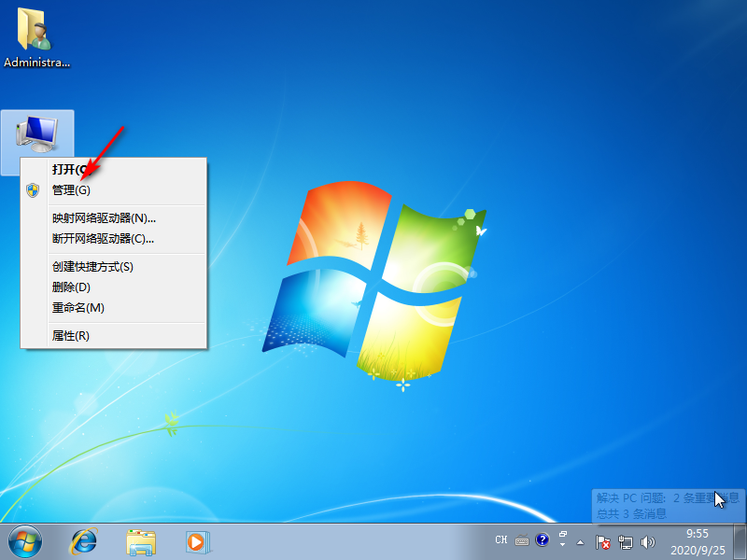The height and width of the screenshot is (560, 747).
Task: Choose 管理(G) from context menu
Action: pos(72,189)
